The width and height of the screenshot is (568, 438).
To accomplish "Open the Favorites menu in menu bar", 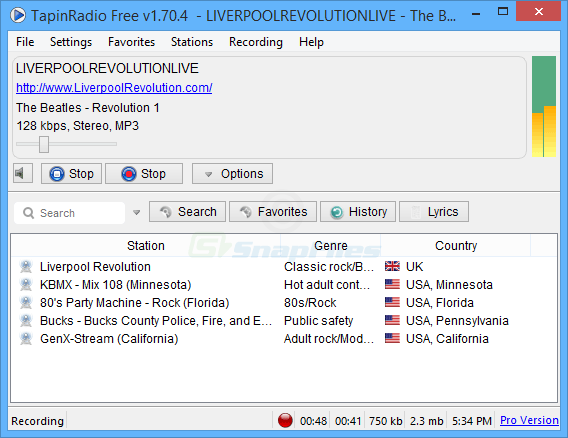I will point(131,42).
